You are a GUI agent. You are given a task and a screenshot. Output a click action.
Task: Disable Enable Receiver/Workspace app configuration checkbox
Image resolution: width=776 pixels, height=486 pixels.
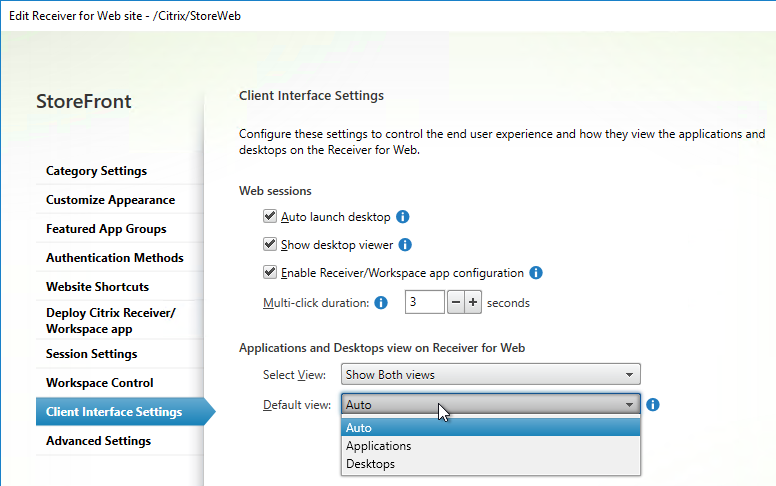point(270,272)
